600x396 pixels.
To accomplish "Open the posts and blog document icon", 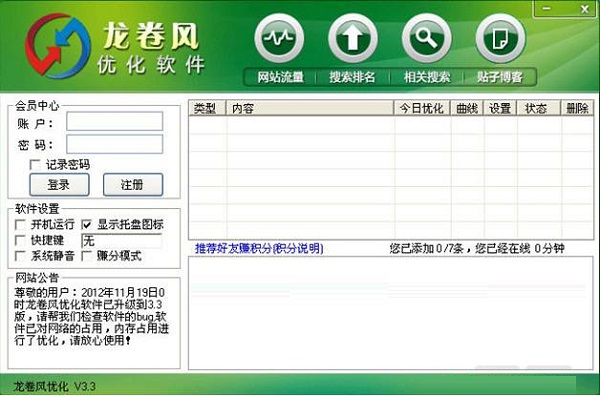I will (500, 38).
